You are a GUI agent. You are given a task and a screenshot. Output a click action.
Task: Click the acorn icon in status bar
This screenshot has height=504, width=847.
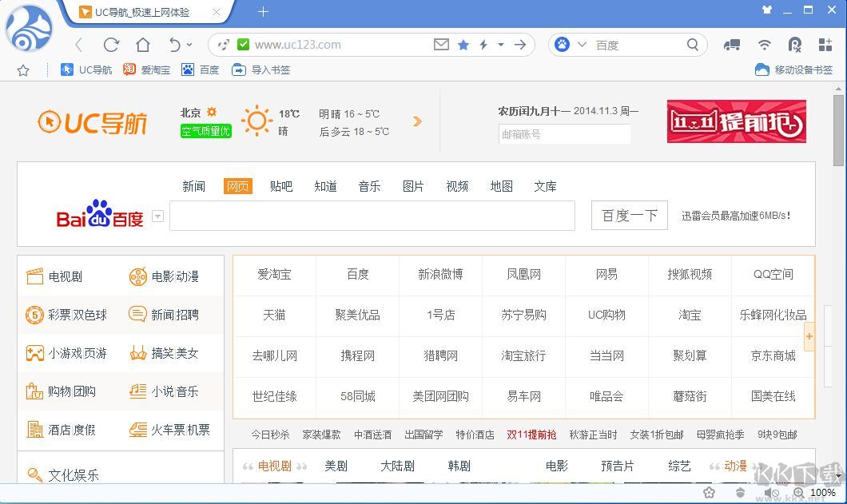740,492
